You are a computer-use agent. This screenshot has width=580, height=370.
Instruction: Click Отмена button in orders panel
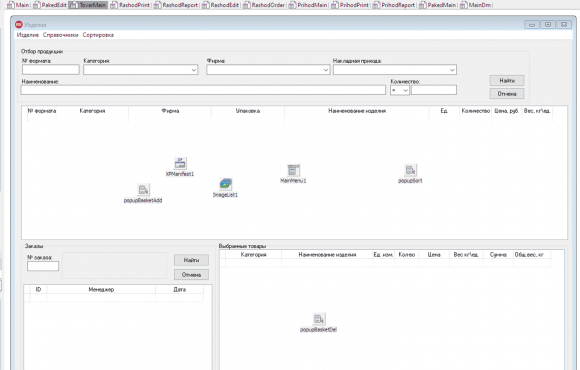point(191,275)
